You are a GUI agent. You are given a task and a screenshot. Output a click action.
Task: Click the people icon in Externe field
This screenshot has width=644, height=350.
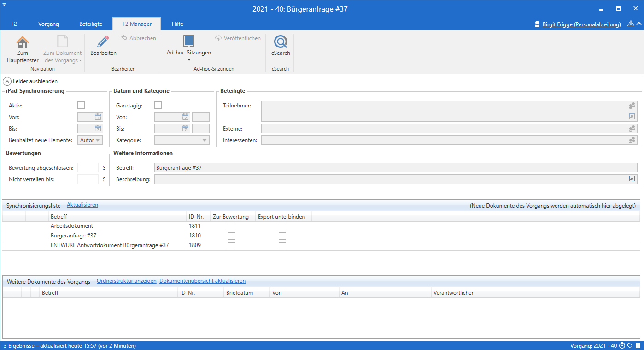tap(632, 129)
